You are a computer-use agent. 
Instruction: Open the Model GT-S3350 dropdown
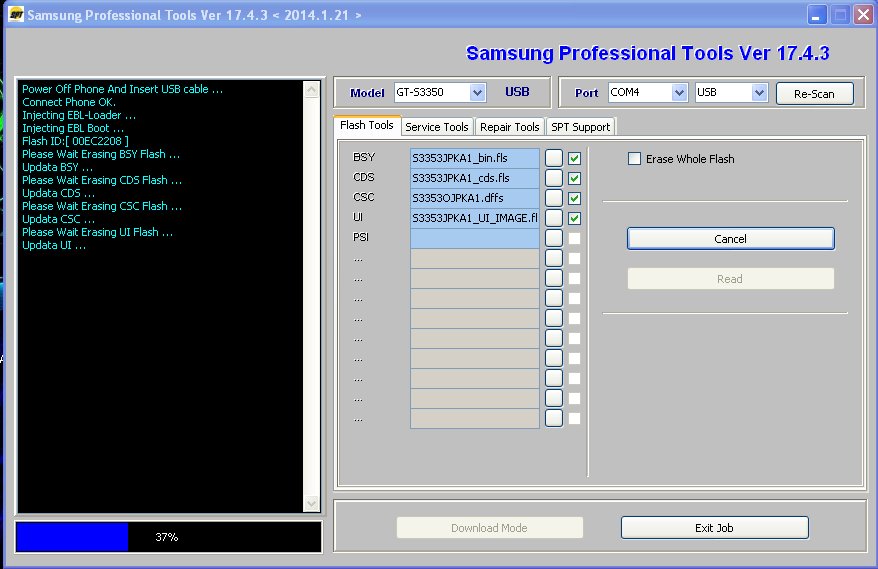click(x=477, y=92)
